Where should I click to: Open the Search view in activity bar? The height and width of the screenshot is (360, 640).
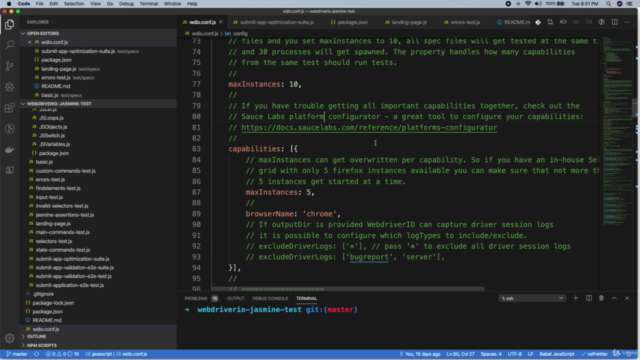click(9, 45)
